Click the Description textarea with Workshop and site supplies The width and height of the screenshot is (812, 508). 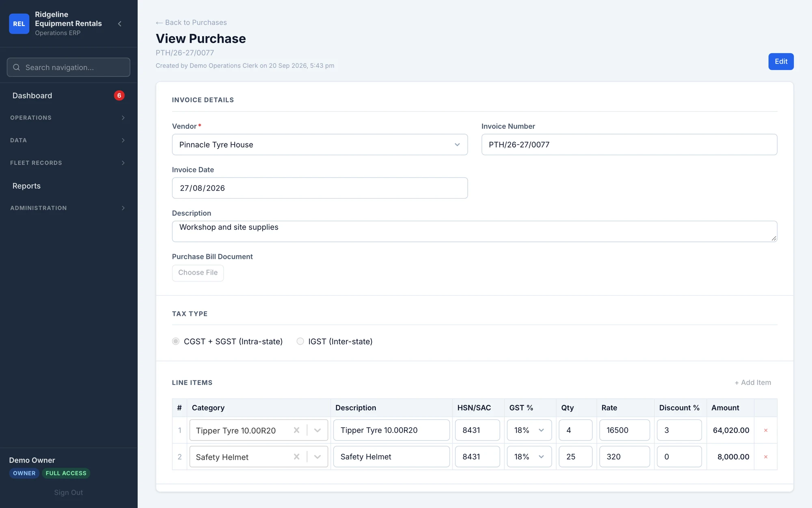click(474, 231)
